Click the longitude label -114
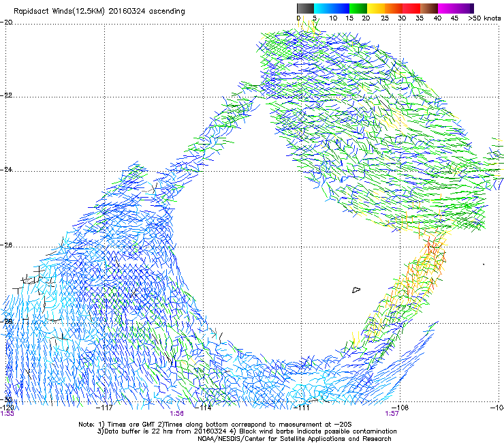Image resolution: width=504 pixels, height=443 pixels. [x=204, y=408]
